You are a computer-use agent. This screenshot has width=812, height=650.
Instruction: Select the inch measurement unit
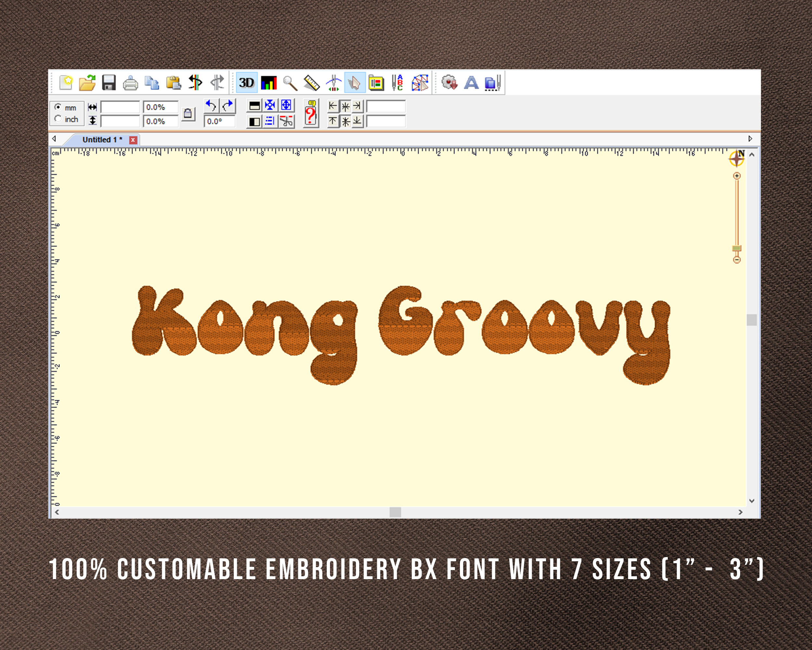59,119
